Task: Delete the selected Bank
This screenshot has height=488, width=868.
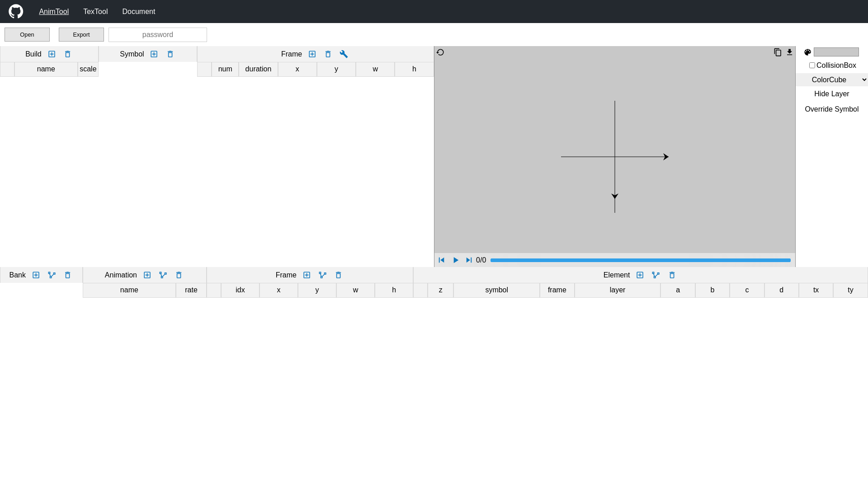Action: [x=68, y=275]
